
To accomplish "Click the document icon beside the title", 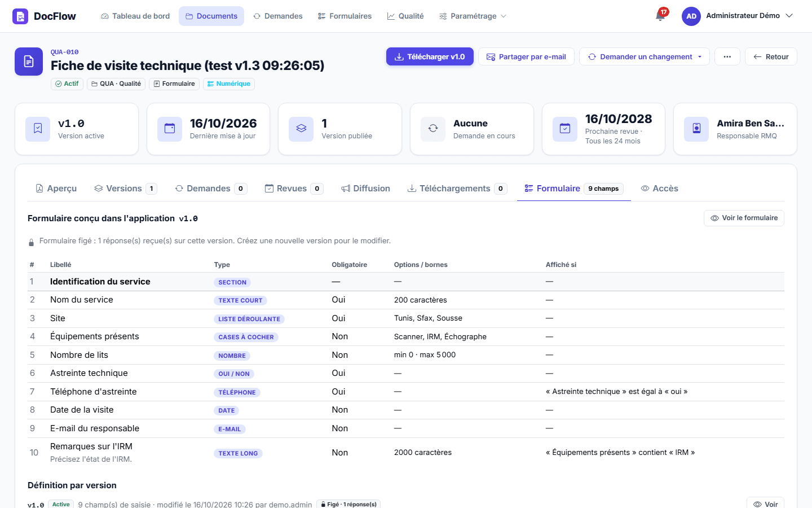I will (x=29, y=62).
